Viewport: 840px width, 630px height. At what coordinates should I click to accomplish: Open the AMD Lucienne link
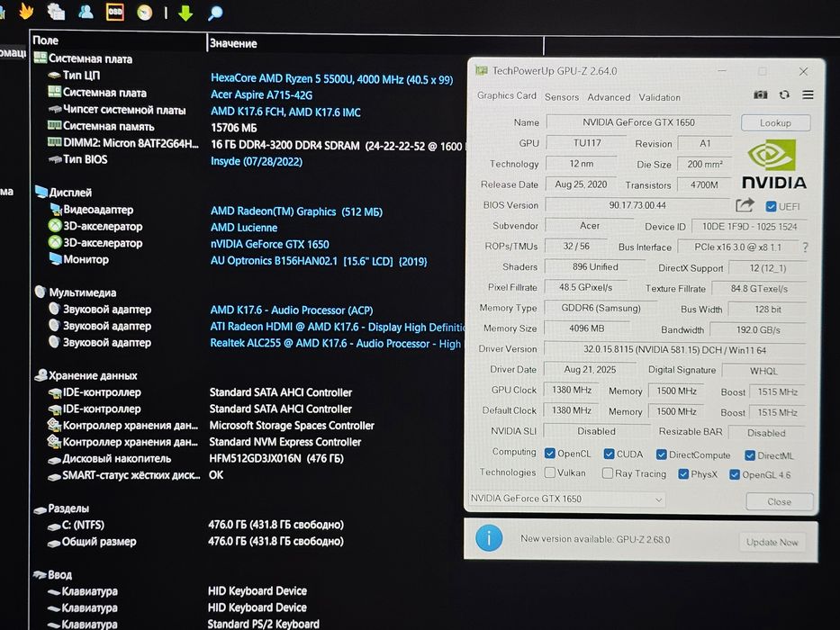coord(244,228)
